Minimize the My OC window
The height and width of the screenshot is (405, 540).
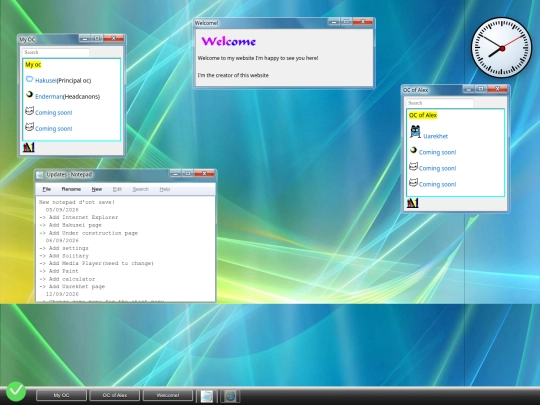pos(85,38)
